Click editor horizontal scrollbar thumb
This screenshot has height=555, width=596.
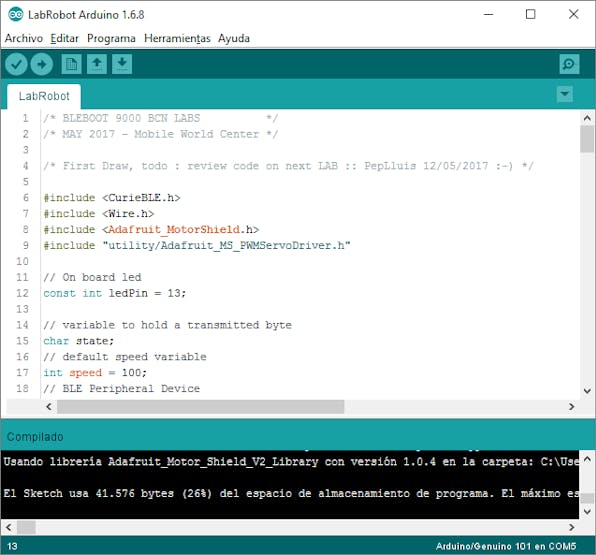(200, 407)
